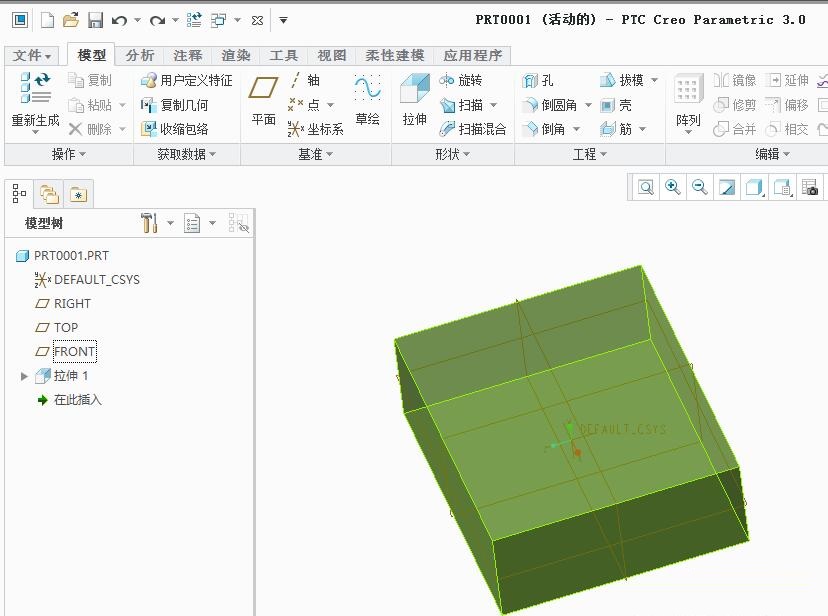Create a datum 轴
This screenshot has height=616, width=828.
[x=305, y=80]
